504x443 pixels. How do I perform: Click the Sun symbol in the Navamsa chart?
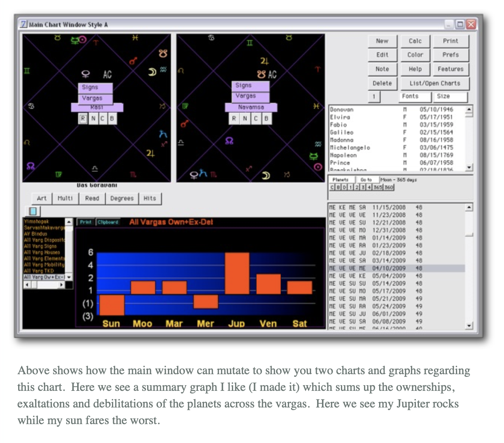click(x=318, y=167)
